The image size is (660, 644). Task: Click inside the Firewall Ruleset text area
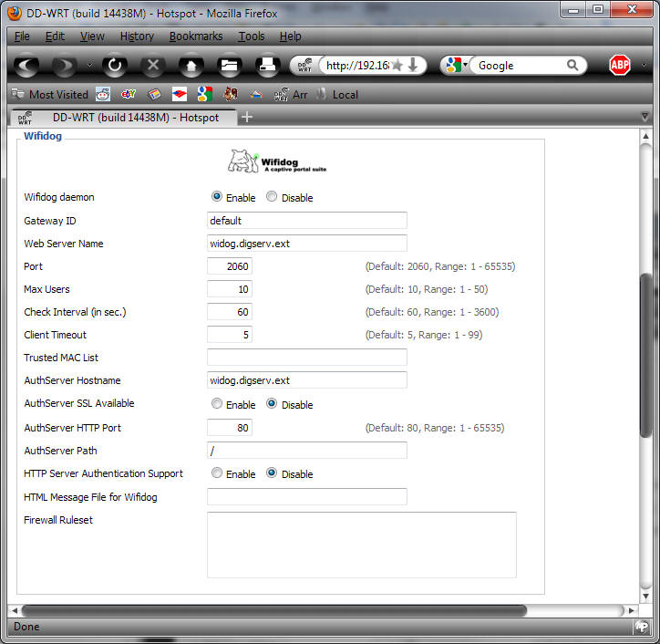(x=362, y=545)
